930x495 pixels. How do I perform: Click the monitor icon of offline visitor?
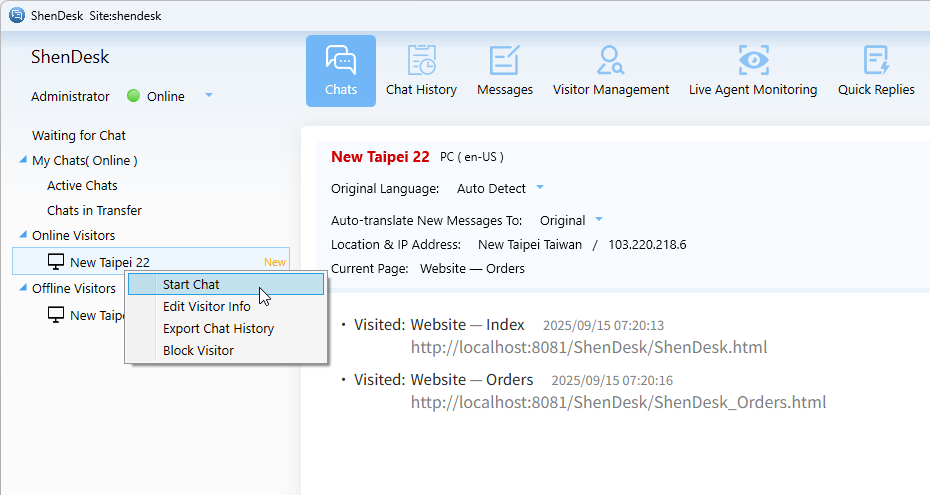point(56,315)
